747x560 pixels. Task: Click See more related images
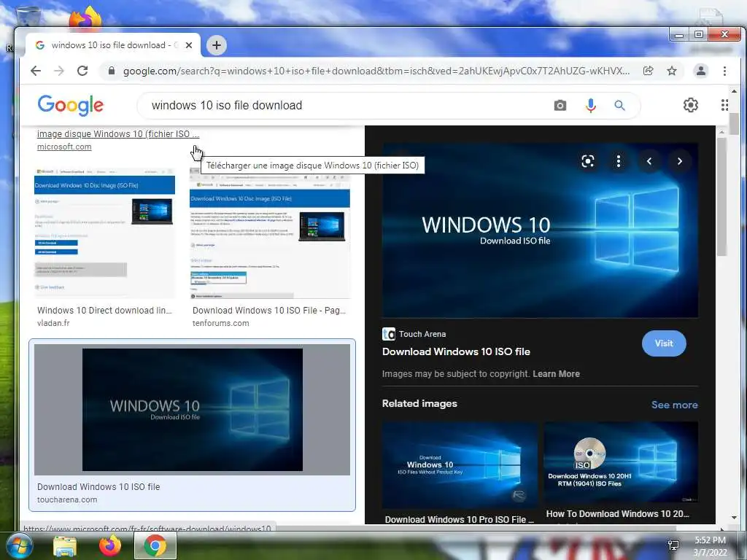674,405
